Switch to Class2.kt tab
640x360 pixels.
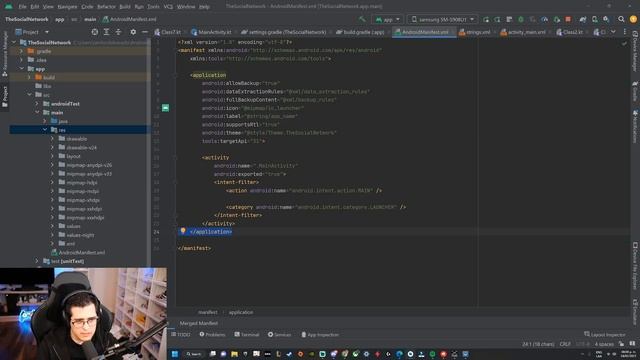(x=570, y=32)
